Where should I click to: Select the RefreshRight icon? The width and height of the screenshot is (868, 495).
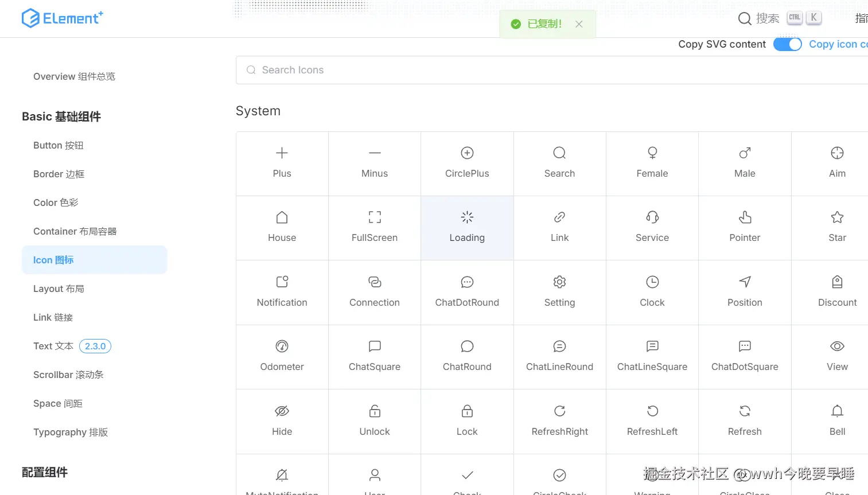pos(560,422)
